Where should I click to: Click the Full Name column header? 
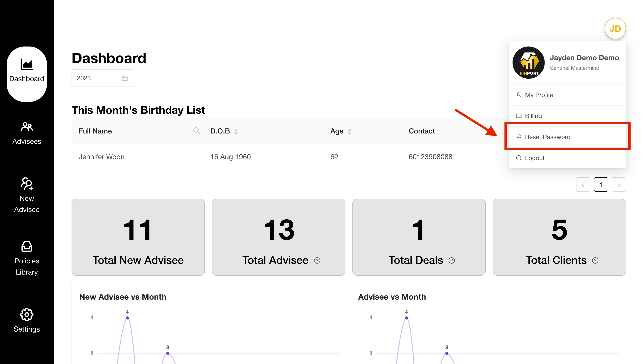95,131
